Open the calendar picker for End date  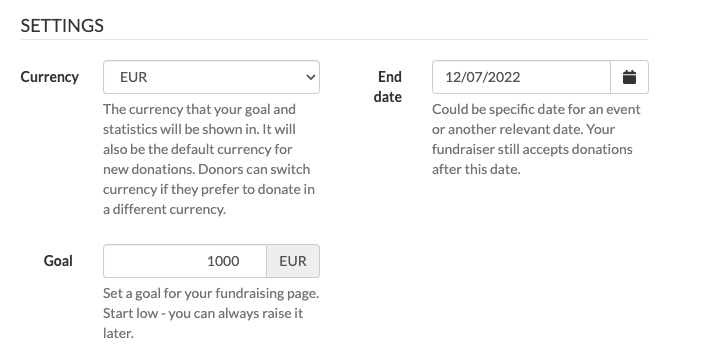[x=629, y=77]
